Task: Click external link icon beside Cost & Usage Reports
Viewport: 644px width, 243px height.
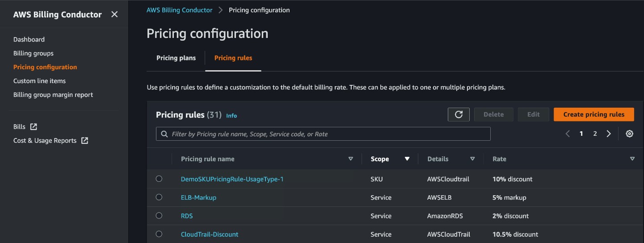Action: point(84,140)
